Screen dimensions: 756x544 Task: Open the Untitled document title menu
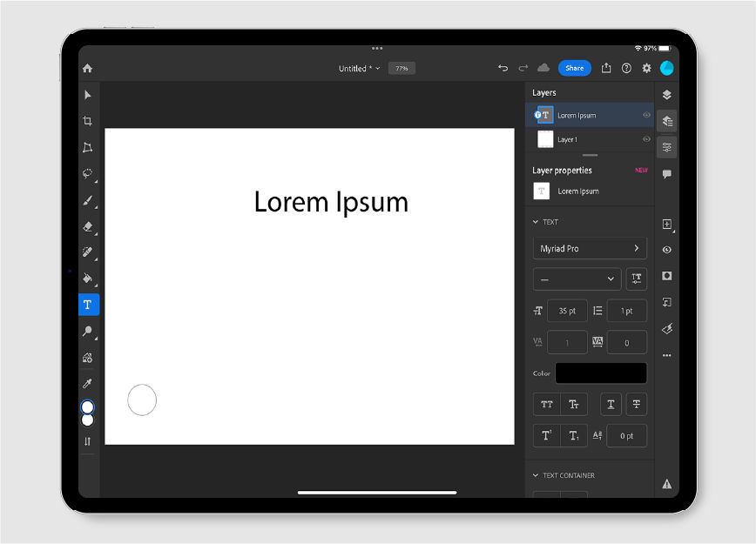pos(357,68)
